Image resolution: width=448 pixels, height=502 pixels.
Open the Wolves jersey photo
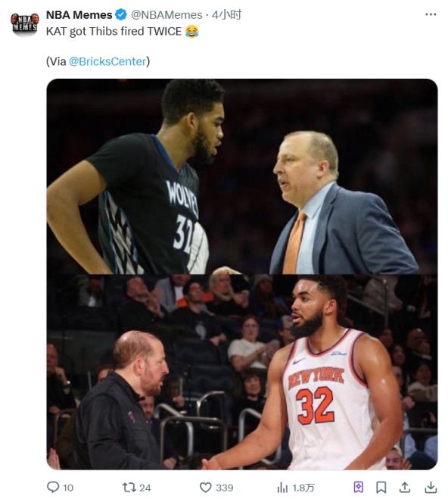(242, 176)
